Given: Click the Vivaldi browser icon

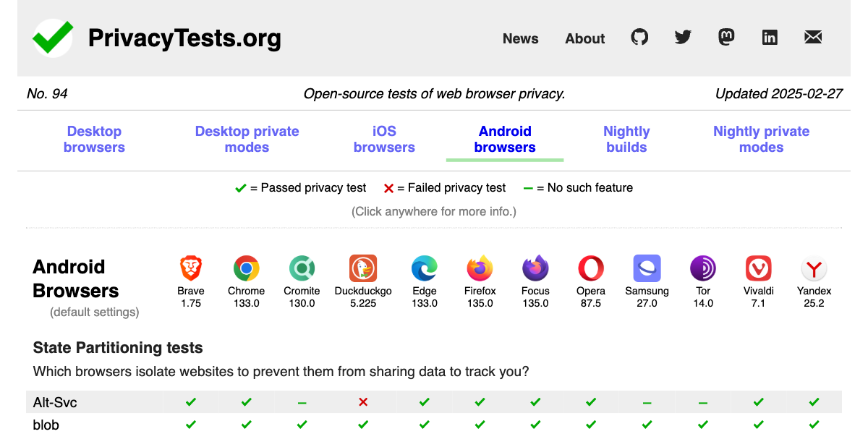Looking at the screenshot, I should (x=758, y=268).
